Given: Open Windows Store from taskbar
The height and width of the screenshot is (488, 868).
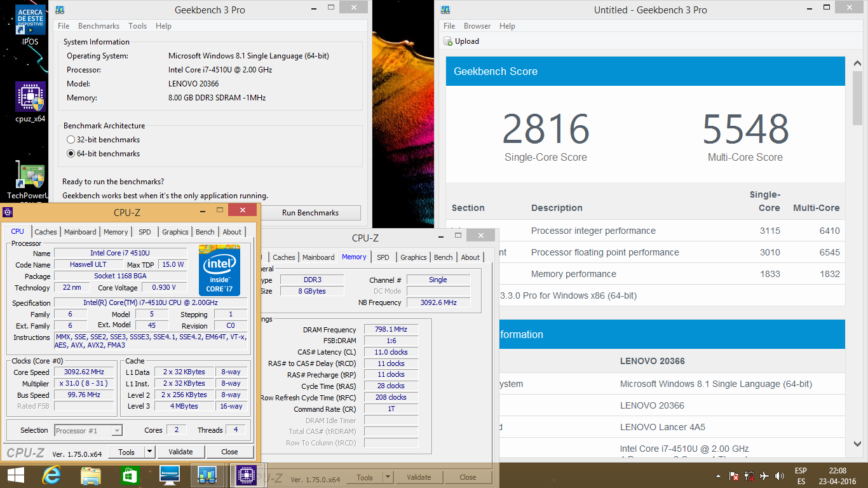Looking at the screenshot, I should pyautogui.click(x=130, y=475).
